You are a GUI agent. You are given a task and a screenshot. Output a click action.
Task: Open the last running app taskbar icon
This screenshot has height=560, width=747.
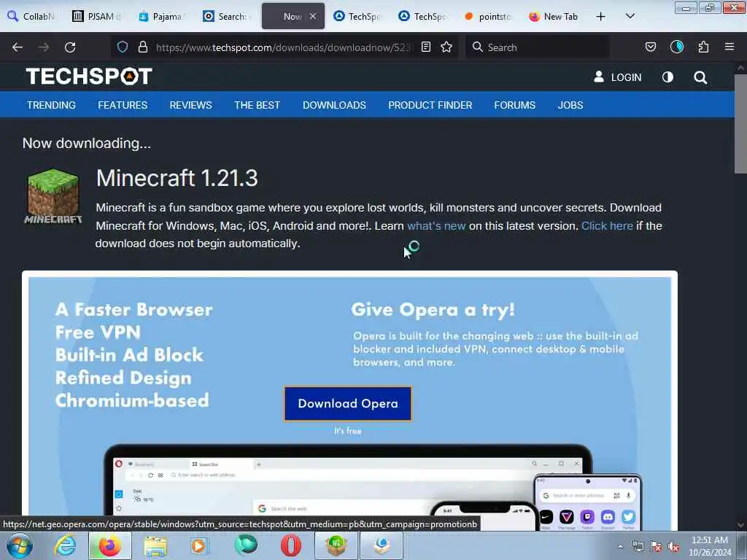click(x=381, y=545)
